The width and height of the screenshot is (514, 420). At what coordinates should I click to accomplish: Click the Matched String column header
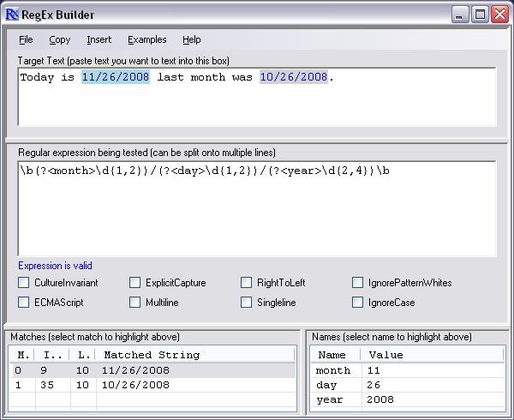click(x=152, y=355)
